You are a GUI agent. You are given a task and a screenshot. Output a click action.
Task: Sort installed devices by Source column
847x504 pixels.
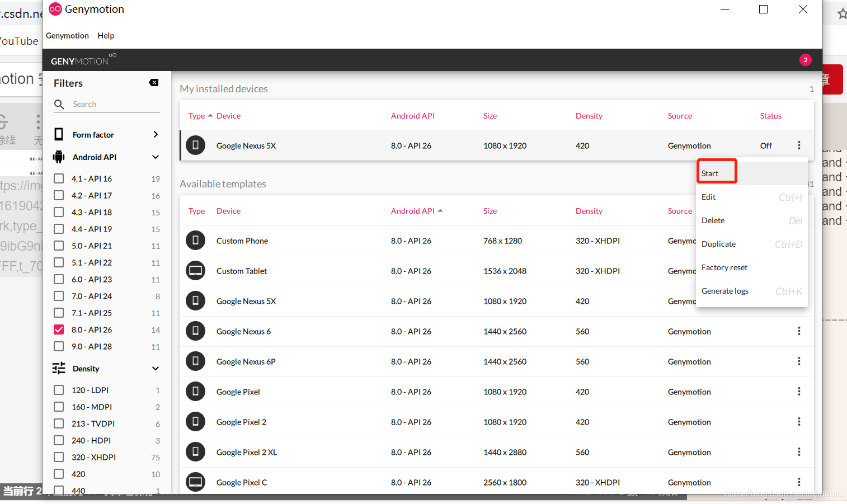680,116
